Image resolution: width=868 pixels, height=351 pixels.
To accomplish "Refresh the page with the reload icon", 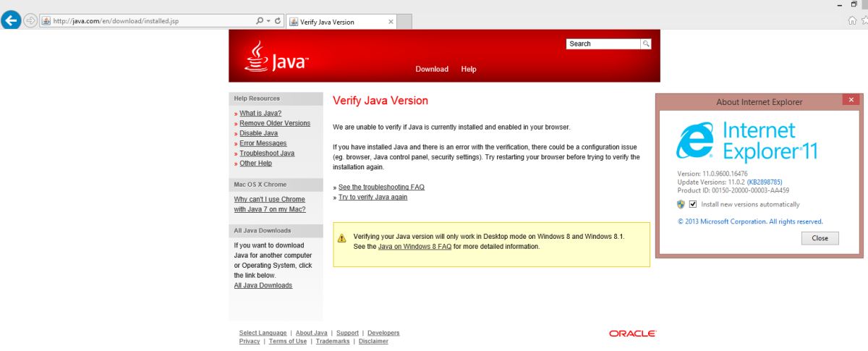I will click(278, 21).
